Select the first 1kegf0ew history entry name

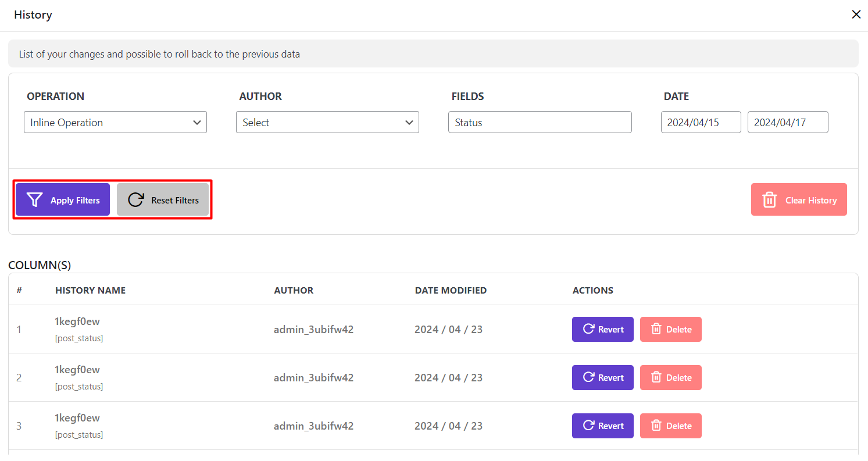pos(77,321)
